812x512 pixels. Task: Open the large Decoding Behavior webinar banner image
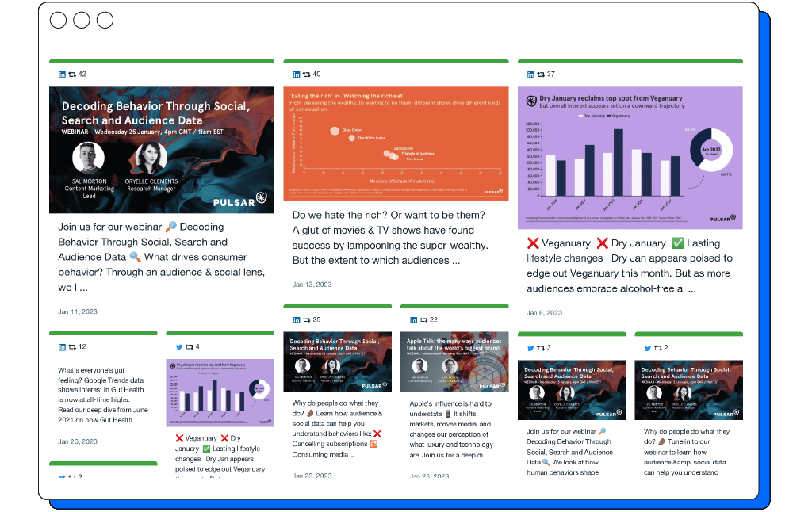(162, 150)
